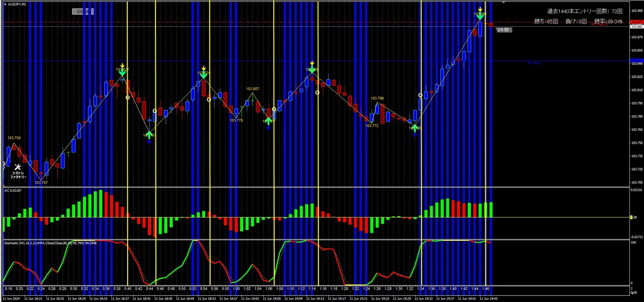The image size is (644, 302).
Task: Collapse the AUDJPY,M1 chart using its triangle arrow
Action: coord(5,4)
